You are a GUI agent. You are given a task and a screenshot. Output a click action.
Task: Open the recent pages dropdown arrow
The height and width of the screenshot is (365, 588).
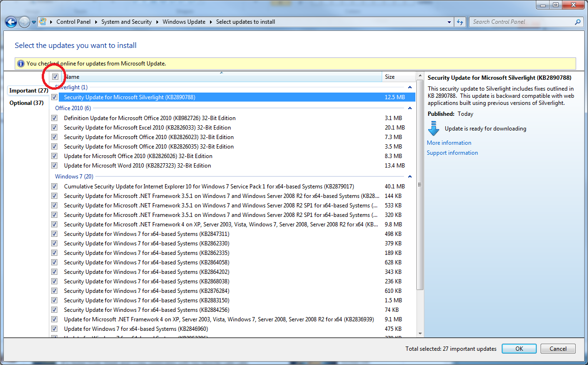pos(34,22)
